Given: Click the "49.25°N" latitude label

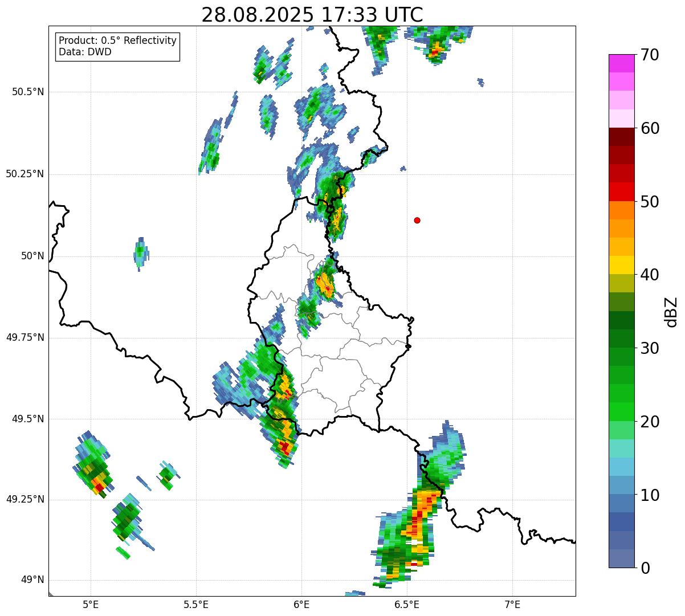Looking at the screenshot, I should (x=25, y=500).
